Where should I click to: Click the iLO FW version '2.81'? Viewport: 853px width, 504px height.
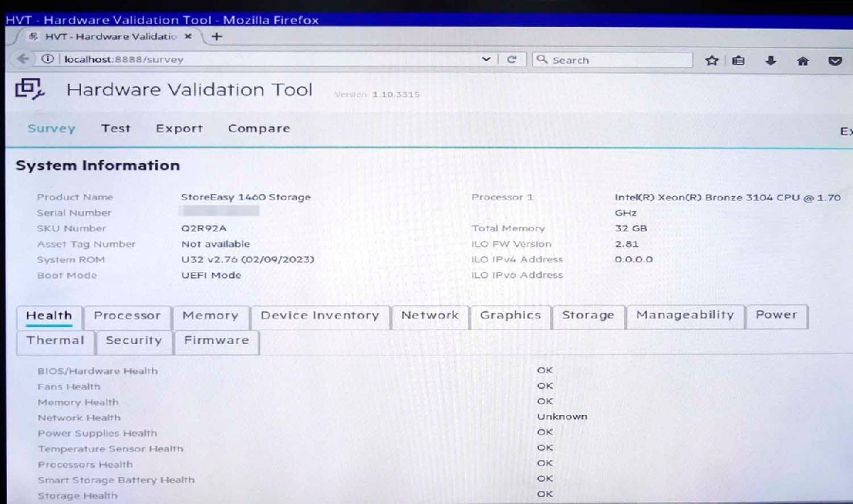click(x=626, y=245)
